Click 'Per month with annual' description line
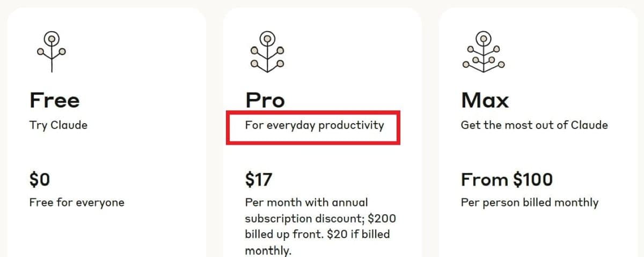 tap(306, 203)
